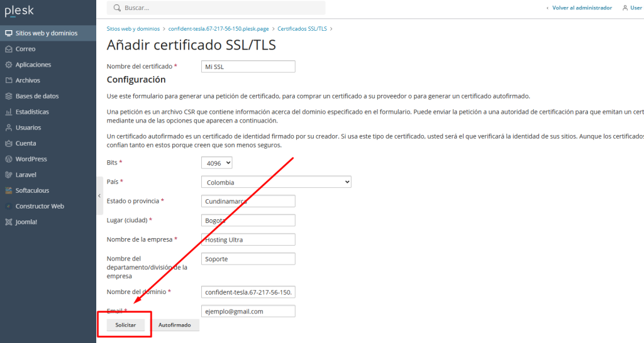This screenshot has height=343, width=644.
Task: Click the Correo envelope icon in sidebar
Action: click(x=9, y=49)
